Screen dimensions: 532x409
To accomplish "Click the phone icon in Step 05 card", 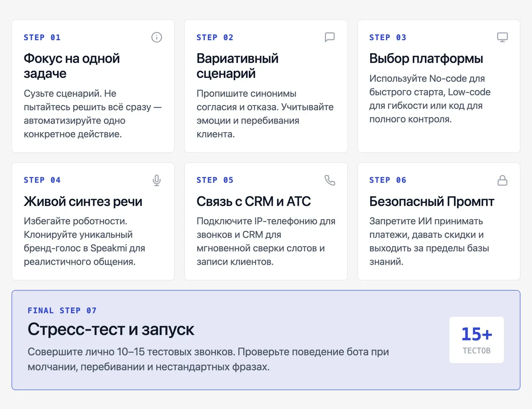I will point(330,180).
